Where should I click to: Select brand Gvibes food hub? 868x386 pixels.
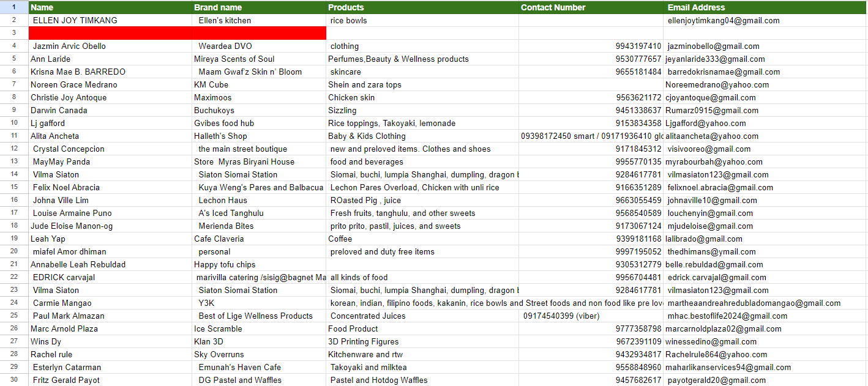[x=259, y=123]
